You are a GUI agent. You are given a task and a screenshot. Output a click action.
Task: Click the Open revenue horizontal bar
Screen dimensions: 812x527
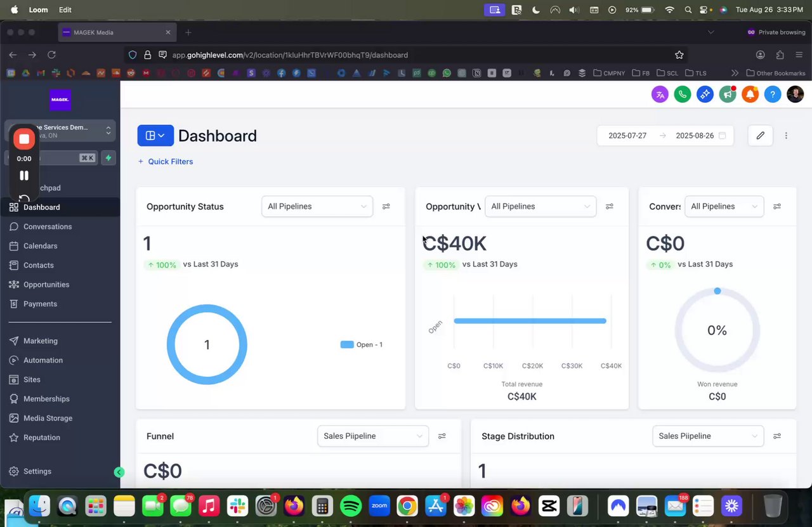(530, 321)
